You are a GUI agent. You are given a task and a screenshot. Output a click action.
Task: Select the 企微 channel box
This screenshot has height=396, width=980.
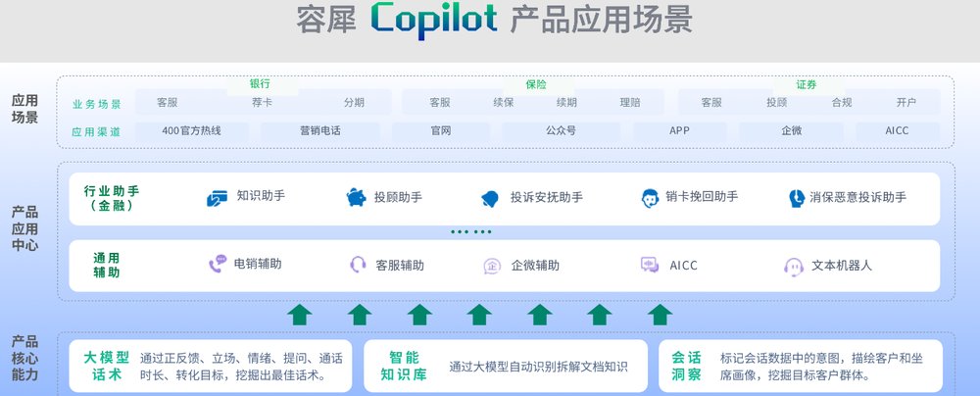[791, 131]
